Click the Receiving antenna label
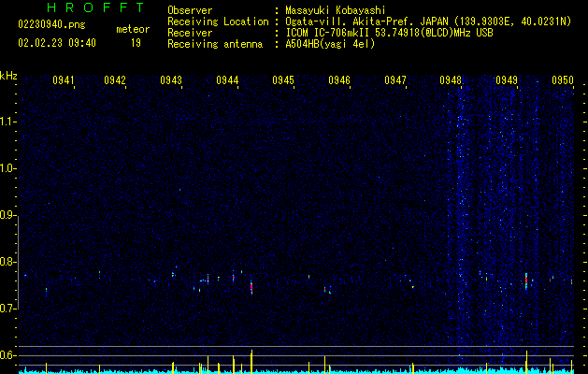The image size is (588, 374). pyautogui.click(x=215, y=44)
